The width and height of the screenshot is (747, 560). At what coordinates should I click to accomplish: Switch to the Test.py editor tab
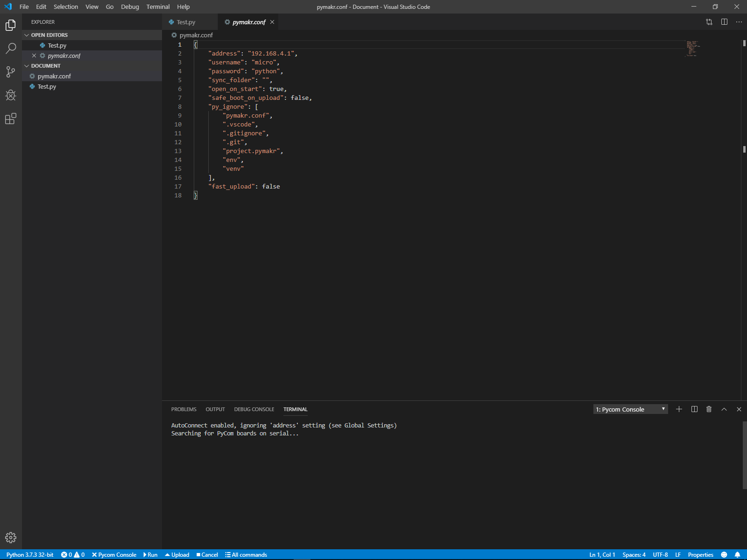186,22
